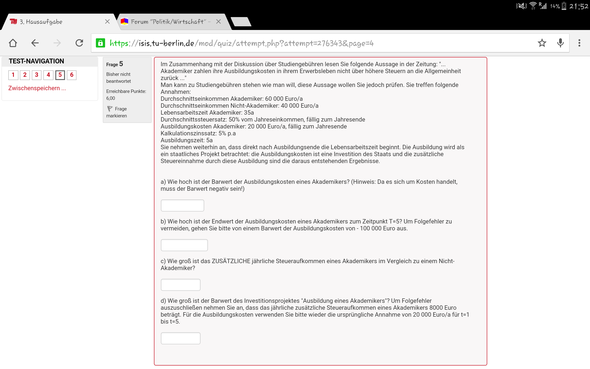
Task: Close the Forum "Politik/Wirtschaft" tab
Action: 218,22
